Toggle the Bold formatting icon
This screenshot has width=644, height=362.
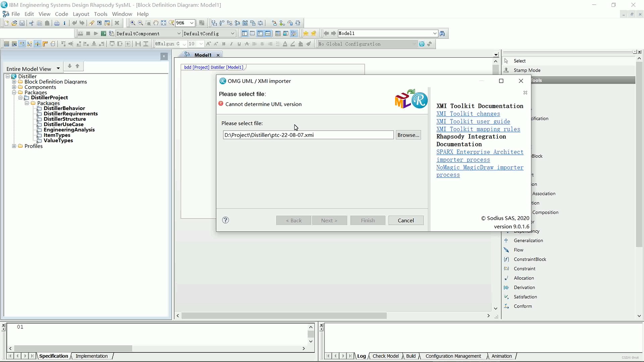[223, 44]
